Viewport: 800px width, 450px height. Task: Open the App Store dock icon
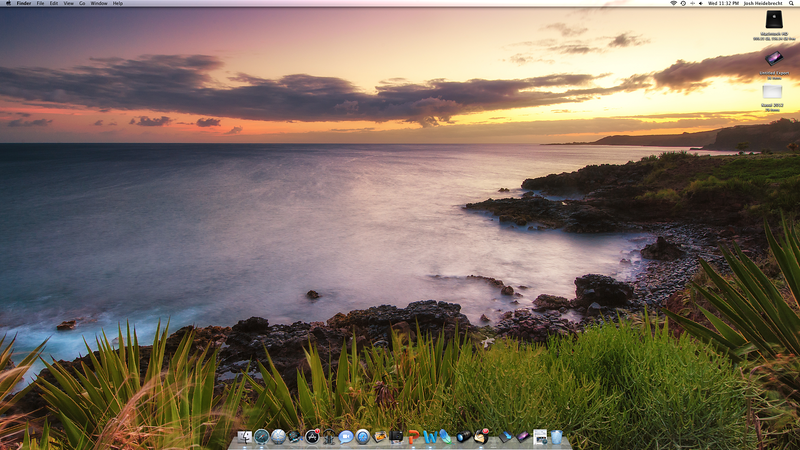coord(312,437)
